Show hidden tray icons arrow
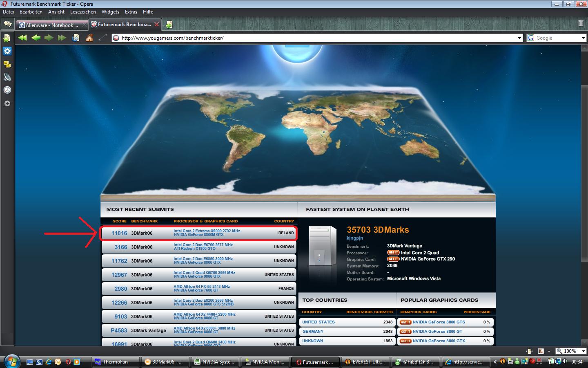 click(495, 361)
